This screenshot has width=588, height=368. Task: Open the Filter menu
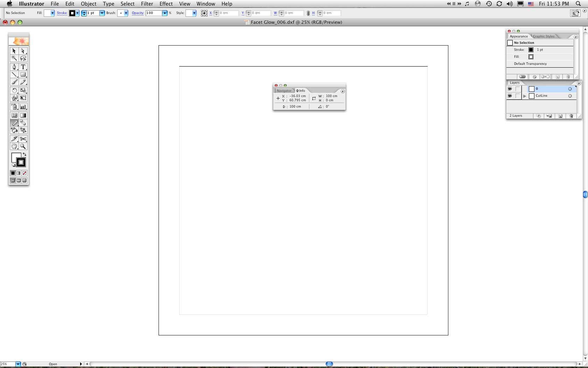tap(147, 4)
